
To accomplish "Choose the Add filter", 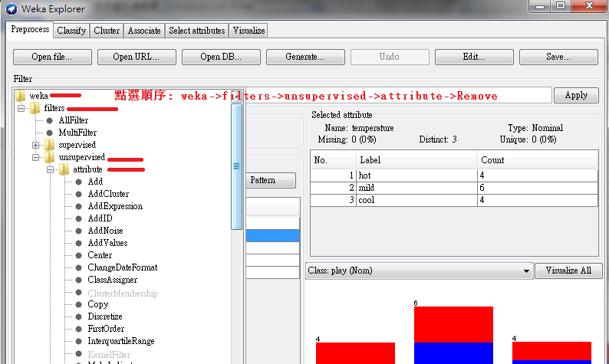I will (x=95, y=182).
